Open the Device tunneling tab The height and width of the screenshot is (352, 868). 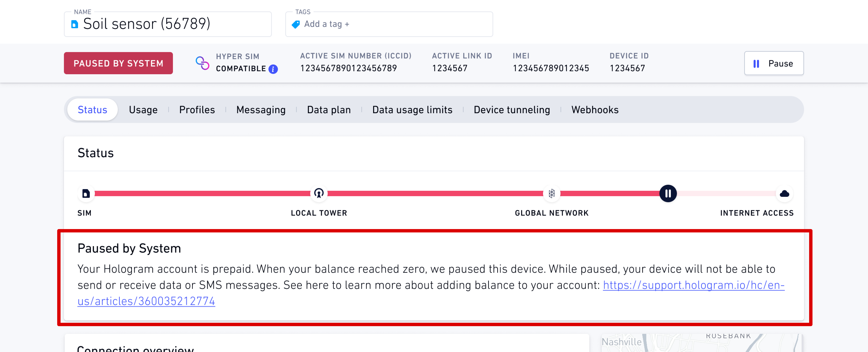click(512, 109)
